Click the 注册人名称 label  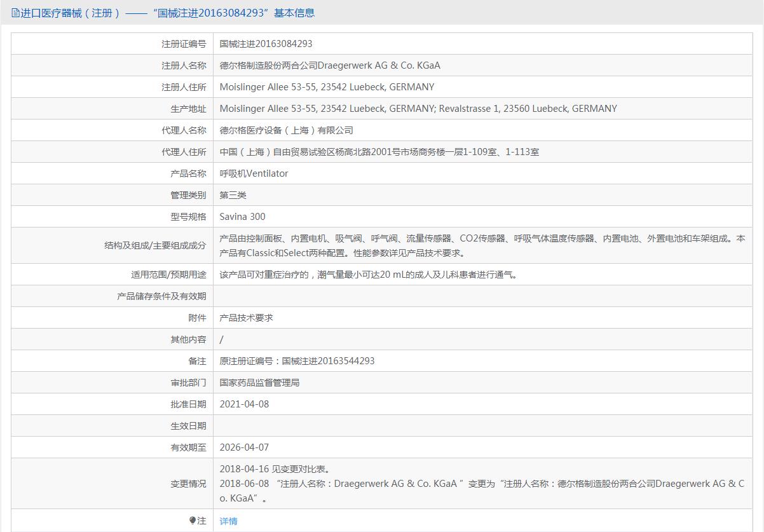[184, 65]
